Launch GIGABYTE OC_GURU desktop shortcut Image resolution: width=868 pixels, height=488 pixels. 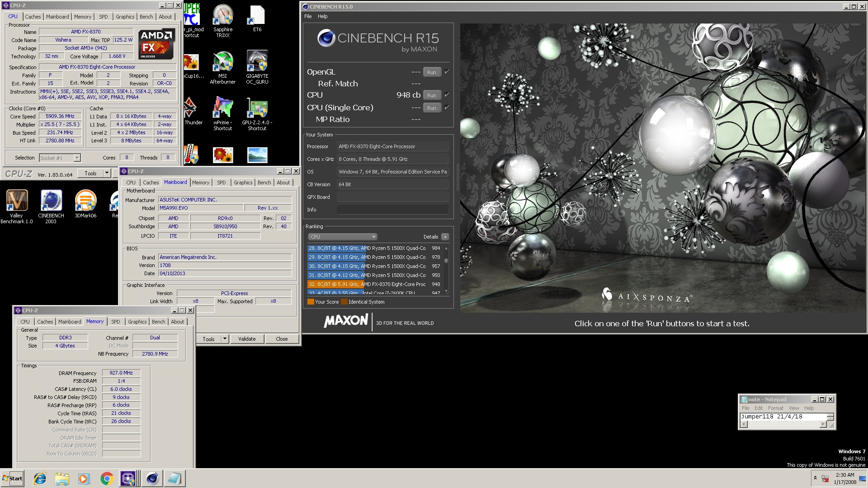point(257,67)
